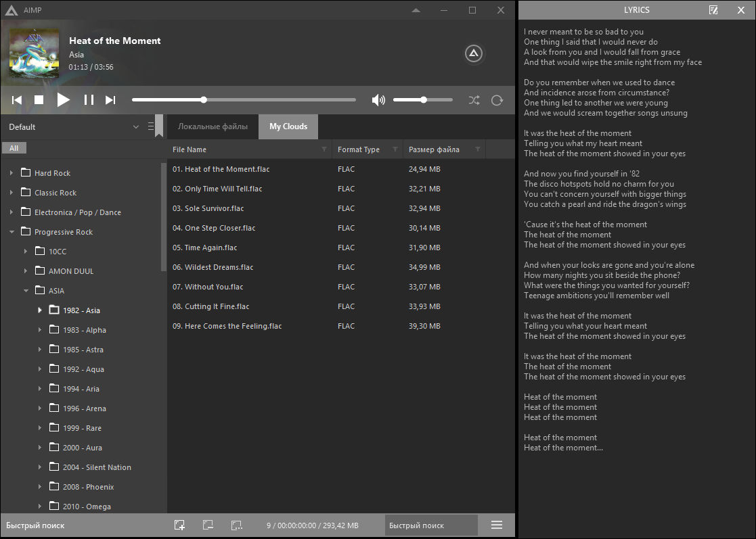
Task: Open the main menu hamburger icon
Action: [497, 525]
